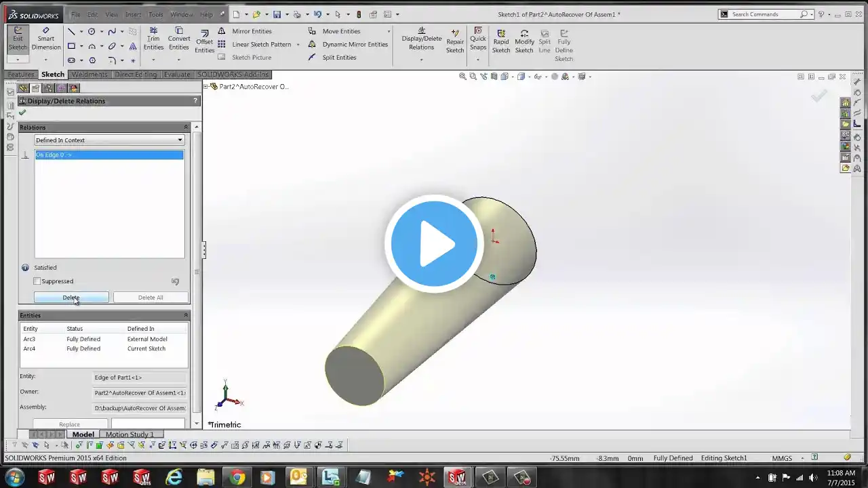Click the taskbar clock showing 11:08 AM
The image size is (868, 488).
841,477
